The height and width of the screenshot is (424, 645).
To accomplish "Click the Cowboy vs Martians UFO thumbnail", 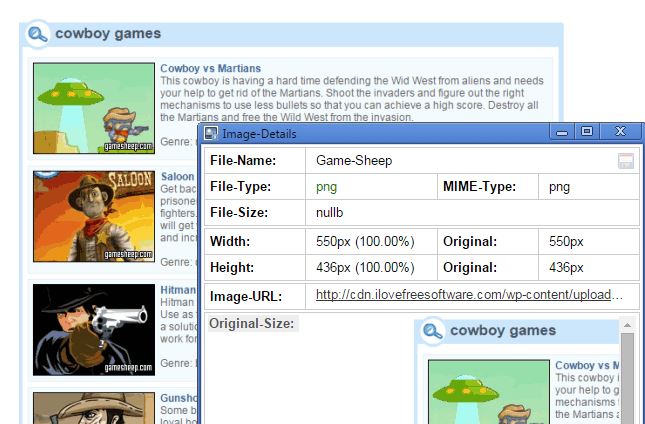I will [x=94, y=108].
